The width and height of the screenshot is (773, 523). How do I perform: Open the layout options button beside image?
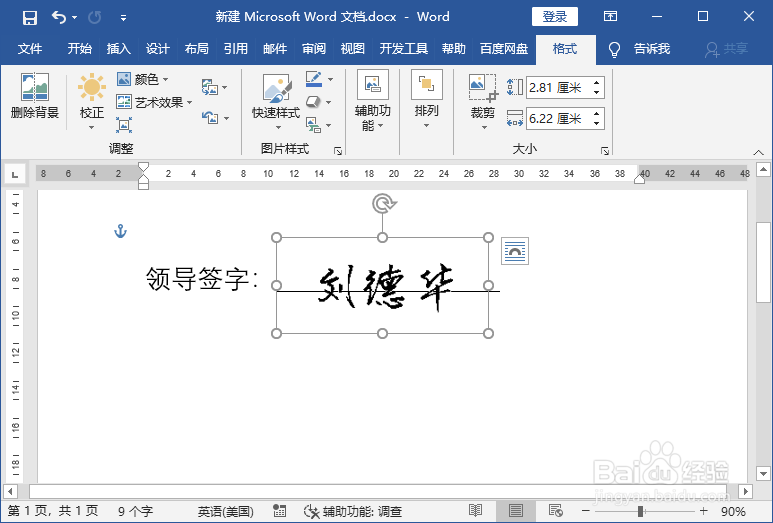point(515,251)
